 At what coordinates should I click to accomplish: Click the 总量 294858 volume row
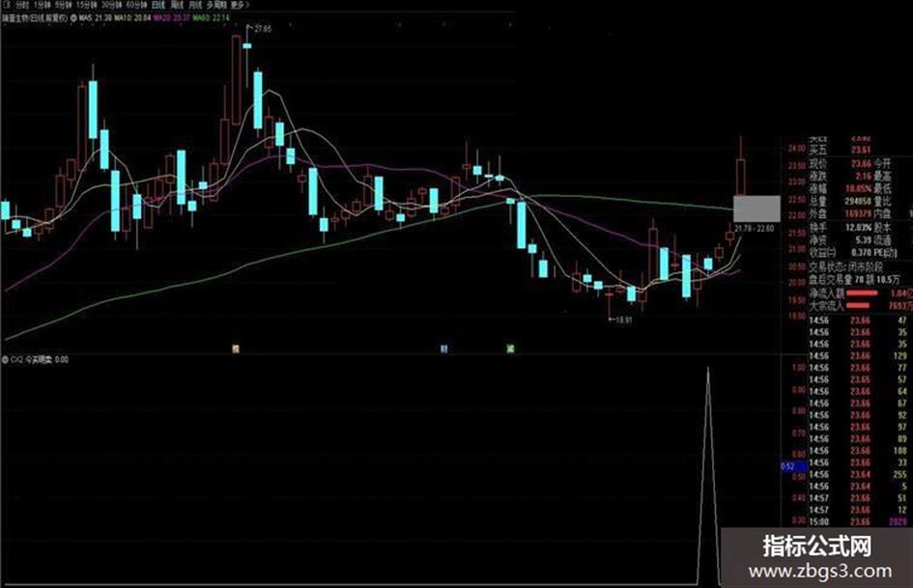[x=841, y=202]
